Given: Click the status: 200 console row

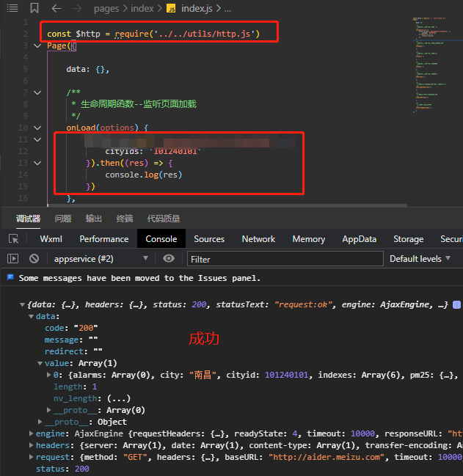Looking at the screenshot, I should click(x=62, y=469).
